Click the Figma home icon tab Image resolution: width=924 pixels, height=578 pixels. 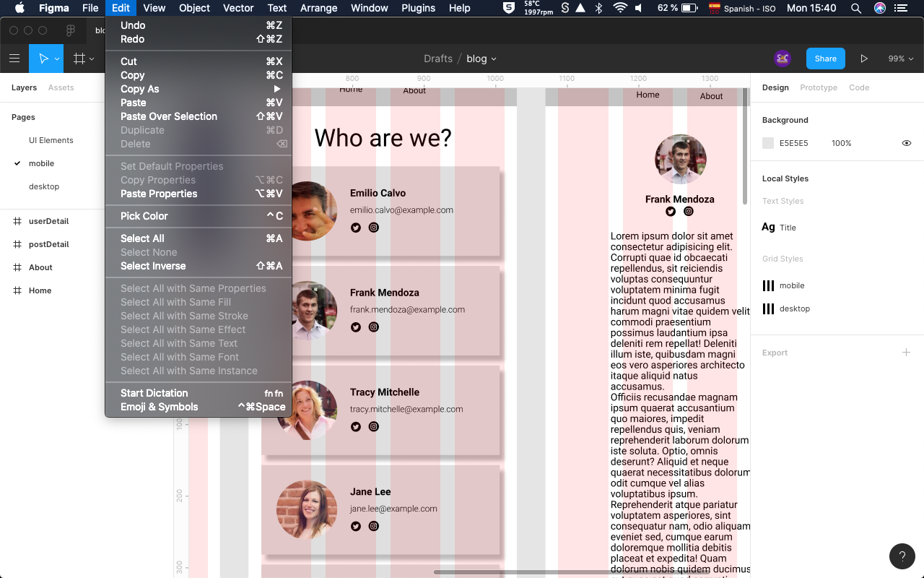point(71,30)
